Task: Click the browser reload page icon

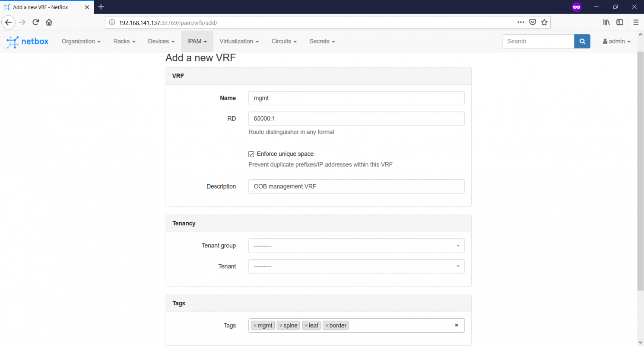Action: tap(35, 22)
